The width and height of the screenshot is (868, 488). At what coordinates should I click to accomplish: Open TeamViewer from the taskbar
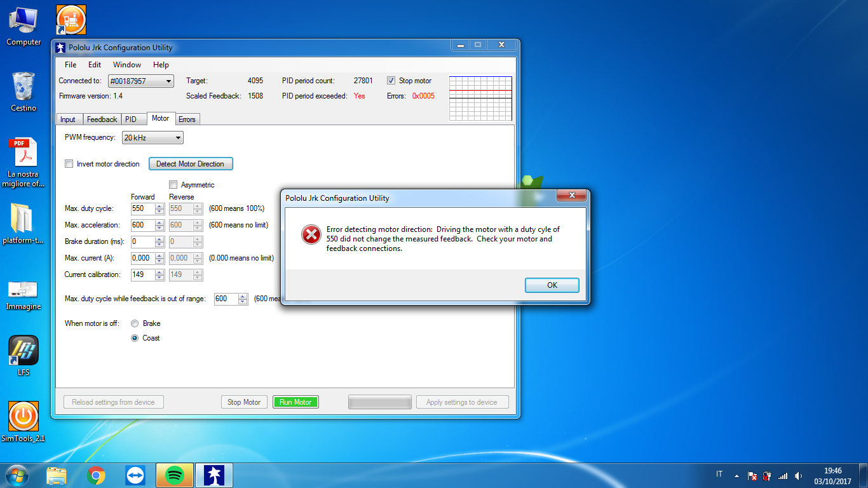pos(135,475)
